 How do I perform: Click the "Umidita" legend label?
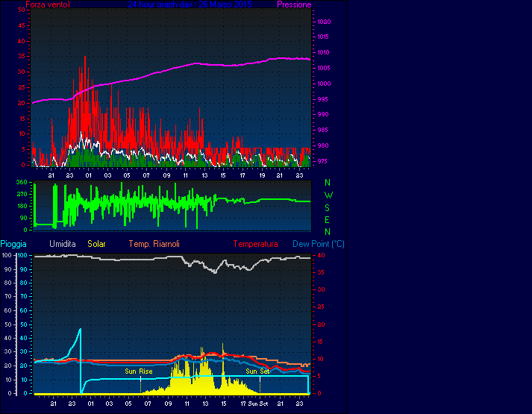[x=63, y=244]
